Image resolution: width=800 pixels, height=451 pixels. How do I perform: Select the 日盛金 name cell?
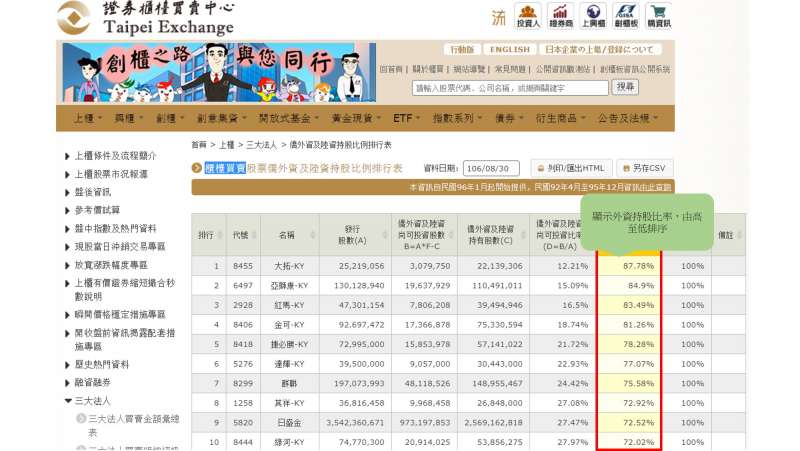pyautogui.click(x=289, y=423)
